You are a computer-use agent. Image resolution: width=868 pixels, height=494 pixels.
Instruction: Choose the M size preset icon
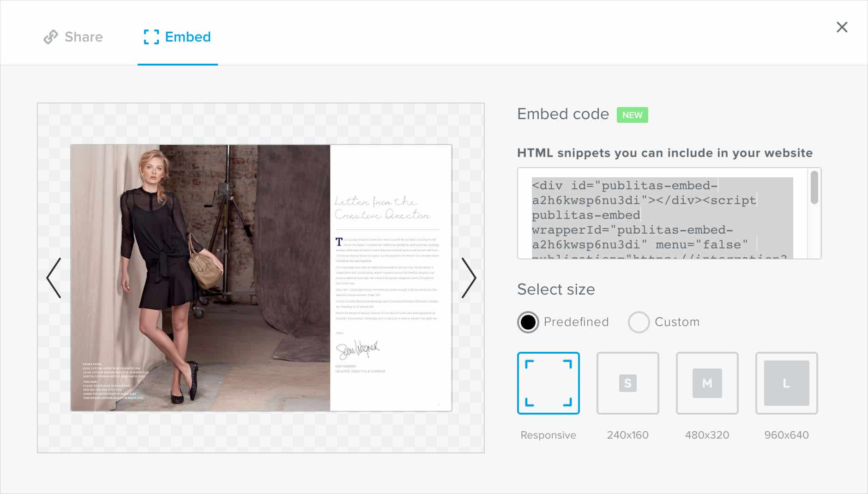point(707,383)
